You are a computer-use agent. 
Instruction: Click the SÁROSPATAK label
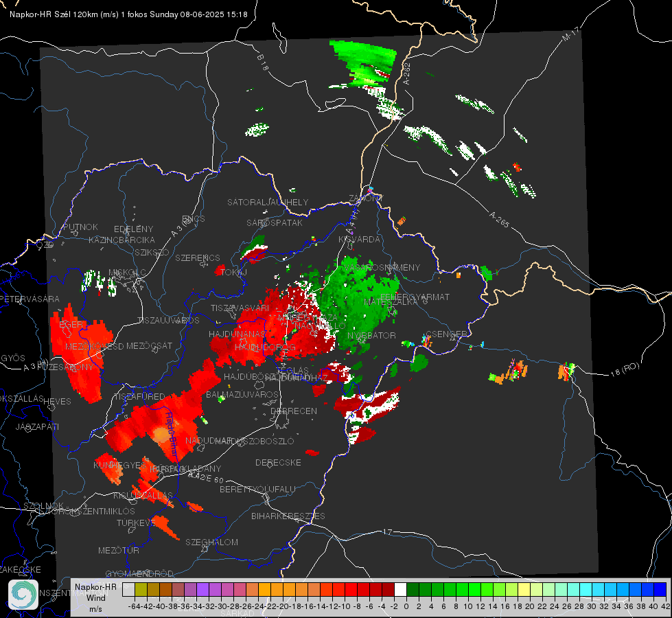pyautogui.click(x=275, y=222)
